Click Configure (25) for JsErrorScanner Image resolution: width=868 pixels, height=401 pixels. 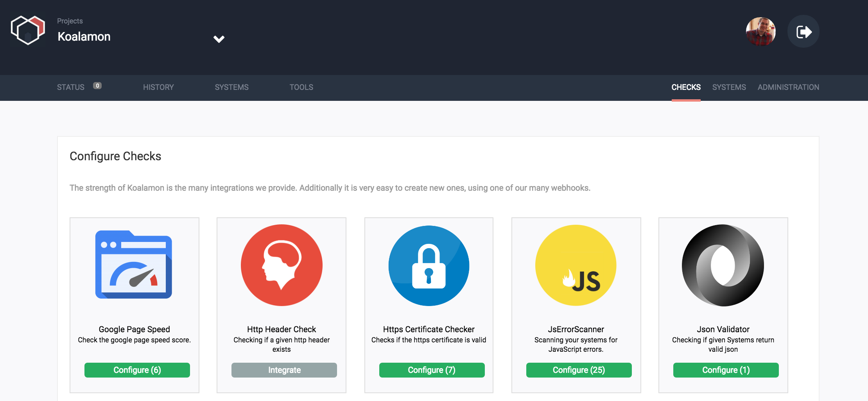tap(579, 370)
